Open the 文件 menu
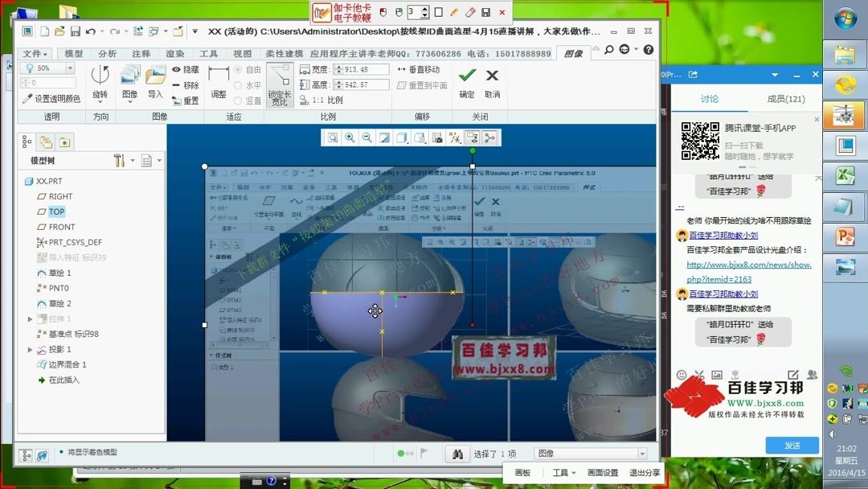 point(33,53)
